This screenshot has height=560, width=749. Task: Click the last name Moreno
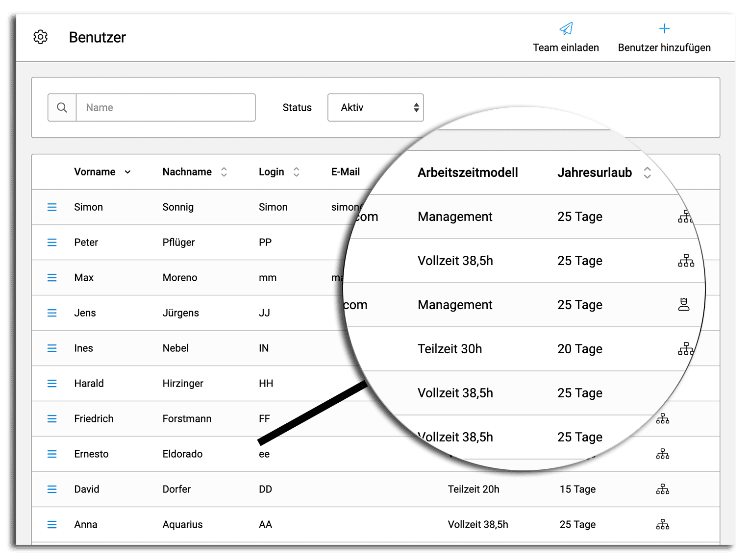pyautogui.click(x=180, y=278)
